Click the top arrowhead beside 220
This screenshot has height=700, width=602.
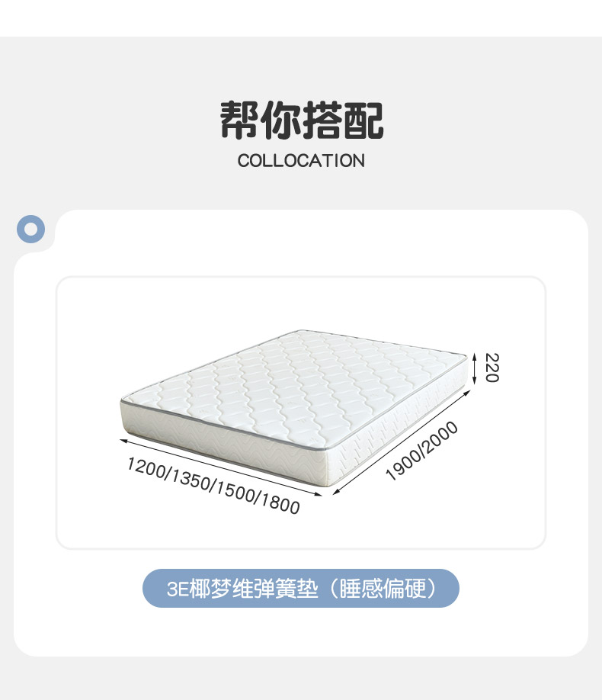pos(475,355)
